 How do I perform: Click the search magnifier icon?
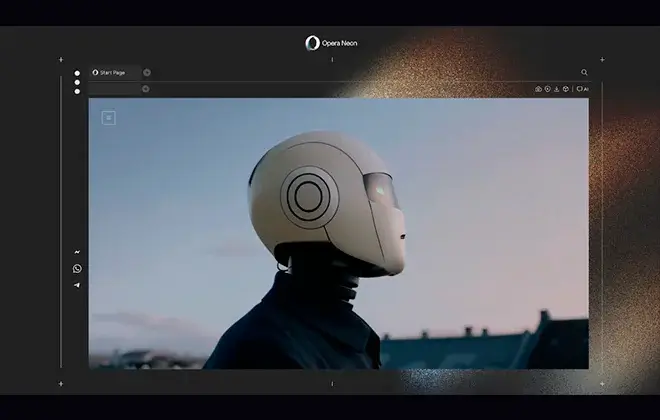tap(585, 72)
